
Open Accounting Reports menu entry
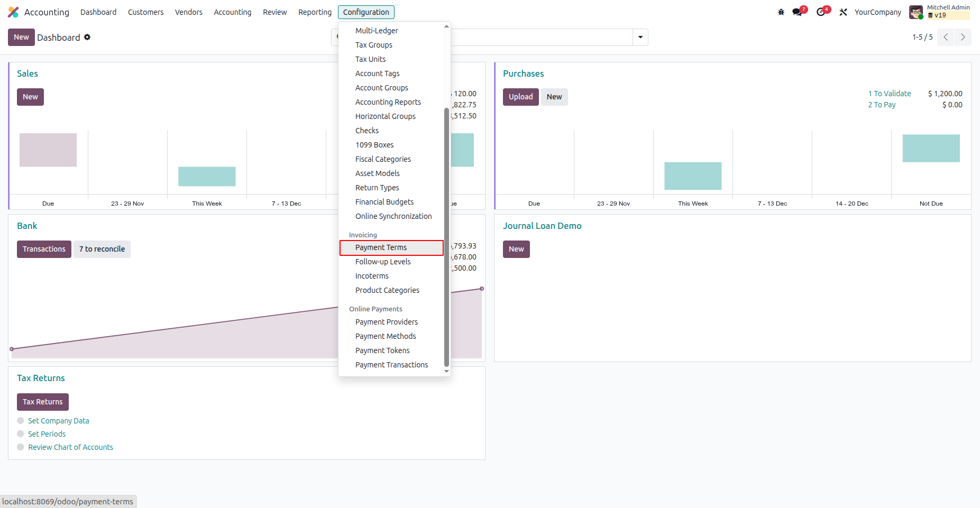(391, 102)
